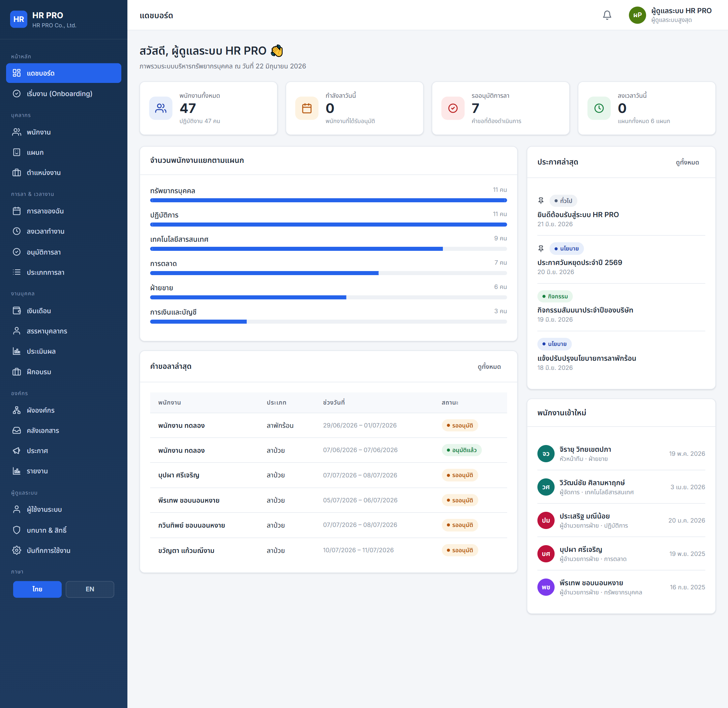Viewport: 728px width, 708px height.
Task: Click the HR logo badge in sidebar
Action: coord(19,19)
